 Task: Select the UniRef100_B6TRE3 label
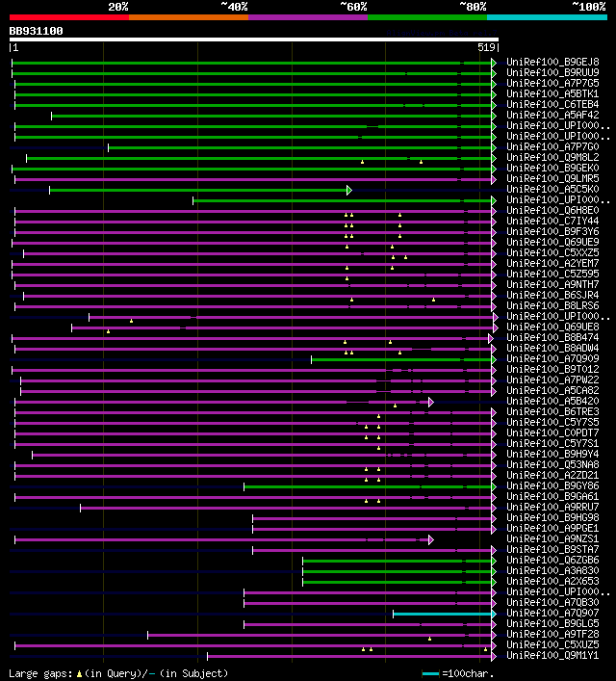[552, 411]
